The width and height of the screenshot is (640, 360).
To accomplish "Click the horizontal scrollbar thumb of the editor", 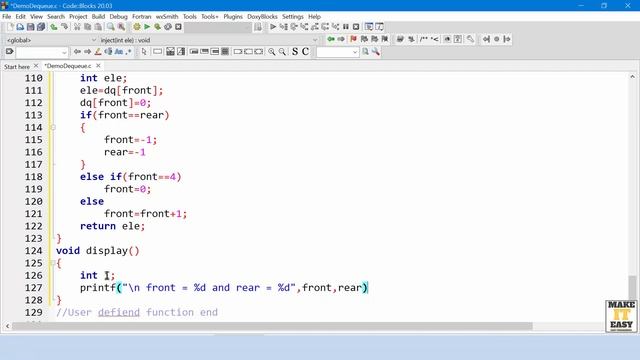I will [272, 326].
